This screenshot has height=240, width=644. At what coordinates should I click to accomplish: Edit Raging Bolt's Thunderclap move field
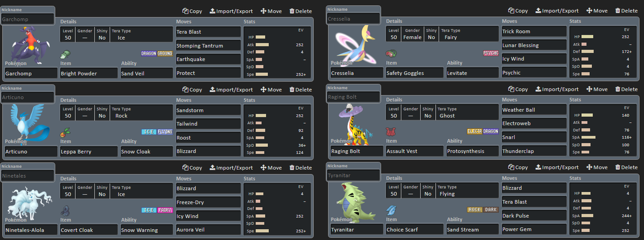pos(534,151)
